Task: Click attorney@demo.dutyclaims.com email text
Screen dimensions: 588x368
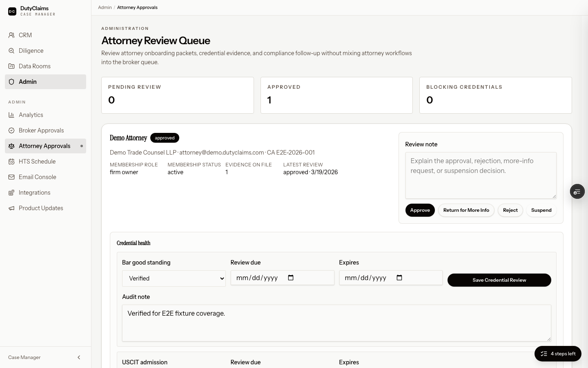Action: (222, 153)
